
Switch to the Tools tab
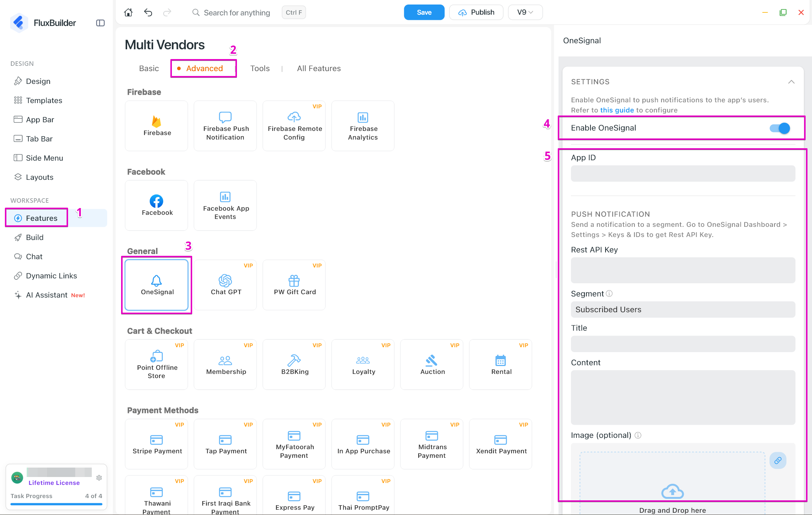click(x=260, y=68)
